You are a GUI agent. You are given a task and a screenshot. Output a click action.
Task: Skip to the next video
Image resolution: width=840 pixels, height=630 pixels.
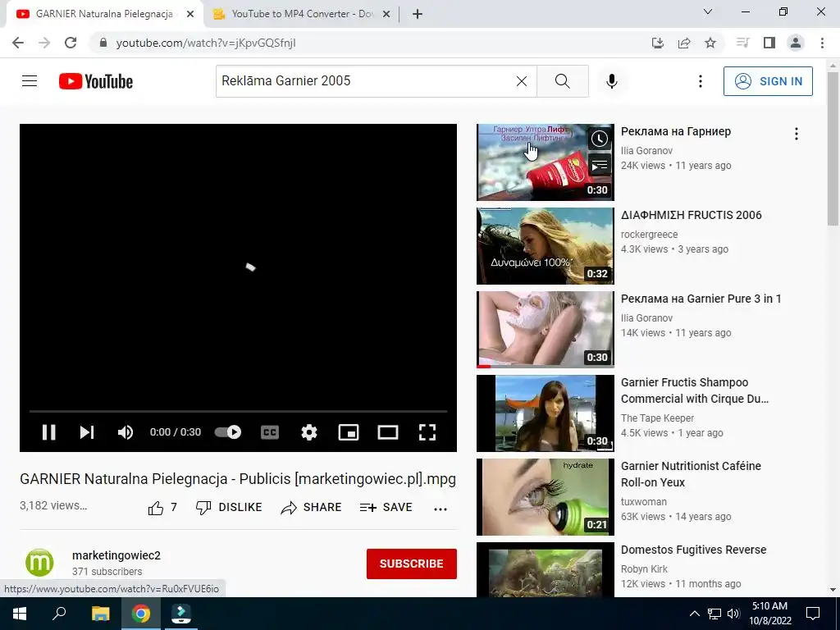(x=87, y=431)
